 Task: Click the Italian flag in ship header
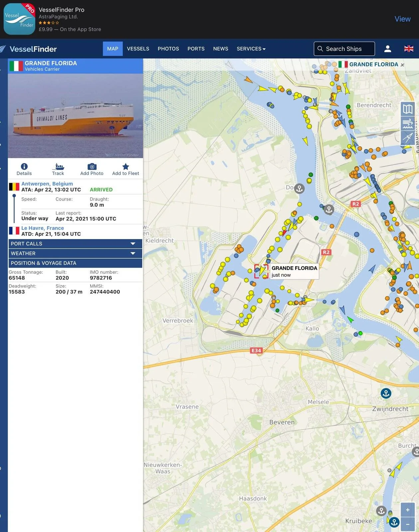(x=16, y=66)
